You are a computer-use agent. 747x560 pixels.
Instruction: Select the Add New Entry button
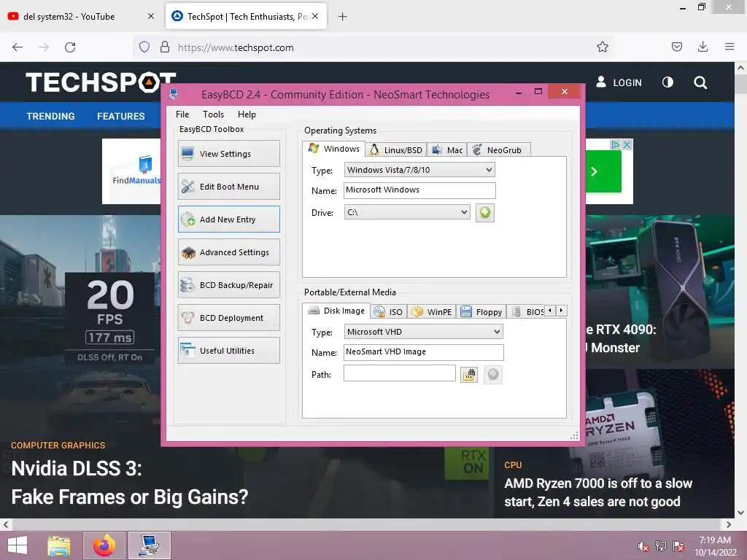tap(228, 219)
